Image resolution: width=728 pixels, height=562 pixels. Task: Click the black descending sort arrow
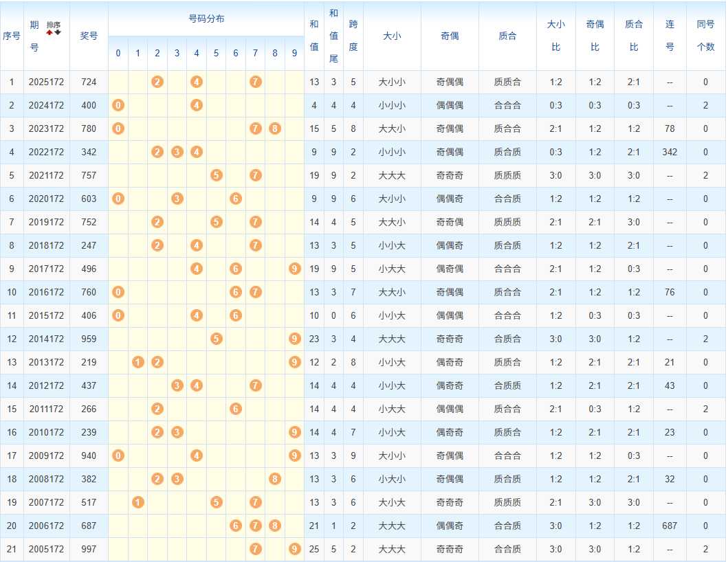click(58, 32)
